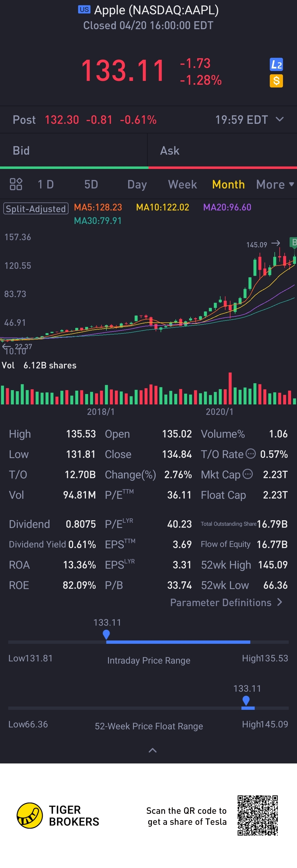
Task: Tap the orange dollar sign trade icon
Action: pyautogui.click(x=276, y=81)
